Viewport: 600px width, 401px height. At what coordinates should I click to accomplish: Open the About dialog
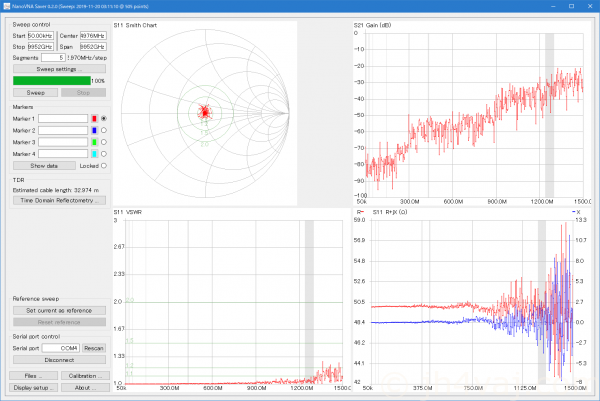point(85,388)
